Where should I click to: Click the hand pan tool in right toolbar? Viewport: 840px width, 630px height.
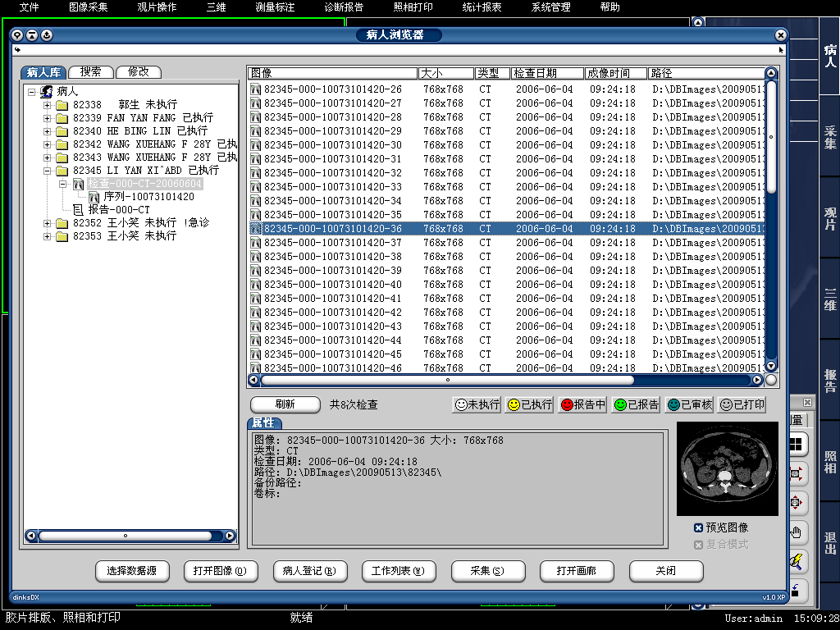coord(796,532)
